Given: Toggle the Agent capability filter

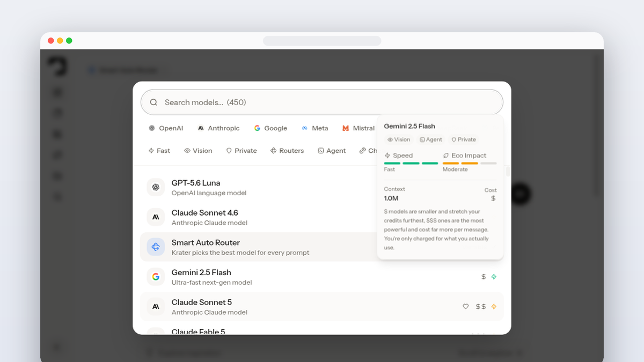Looking at the screenshot, I should coord(332,151).
